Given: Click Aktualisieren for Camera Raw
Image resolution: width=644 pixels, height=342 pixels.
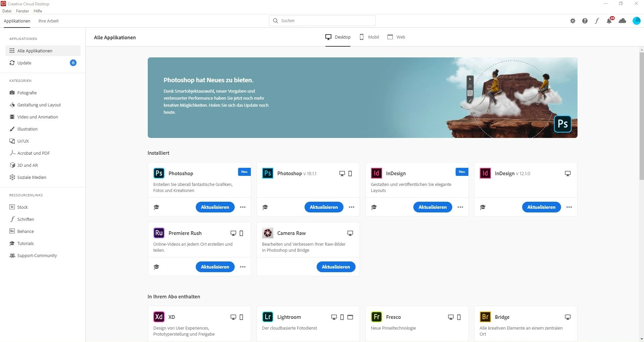Looking at the screenshot, I should point(336,267).
